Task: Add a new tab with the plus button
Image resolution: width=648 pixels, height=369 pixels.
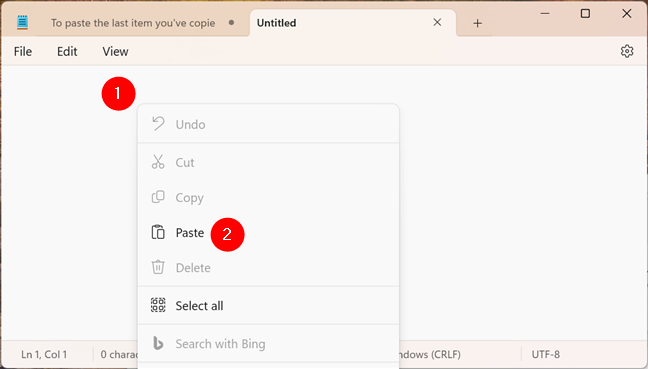Action: 477,23
